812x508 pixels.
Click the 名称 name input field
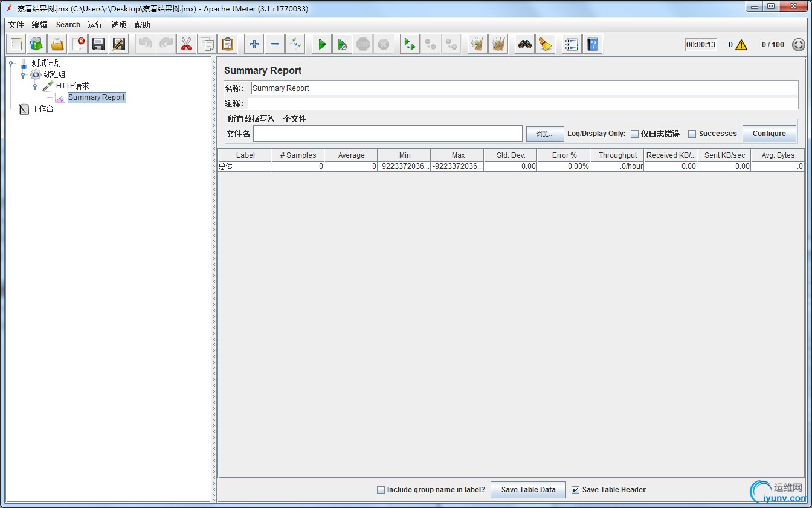click(x=524, y=88)
